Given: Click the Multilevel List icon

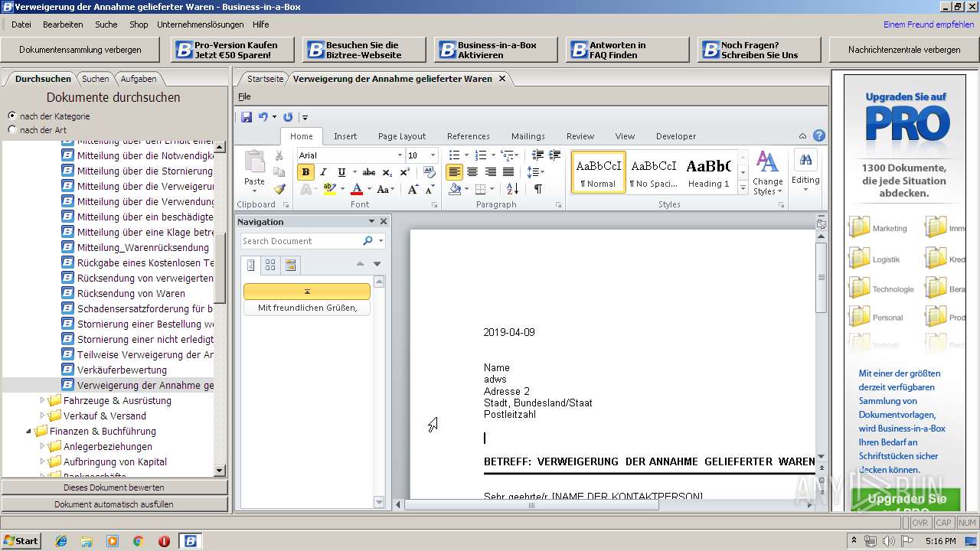Looking at the screenshot, I should pyautogui.click(x=508, y=155).
